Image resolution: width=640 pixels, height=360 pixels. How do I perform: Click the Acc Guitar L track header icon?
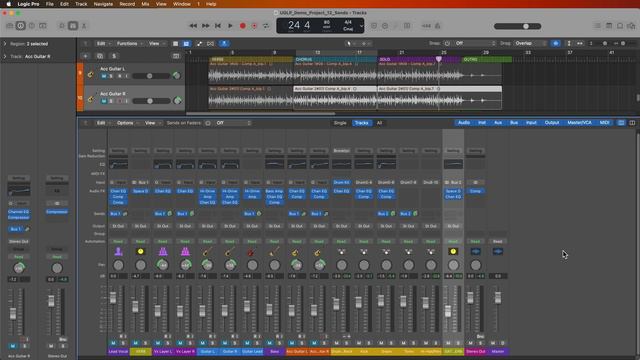coord(90,75)
